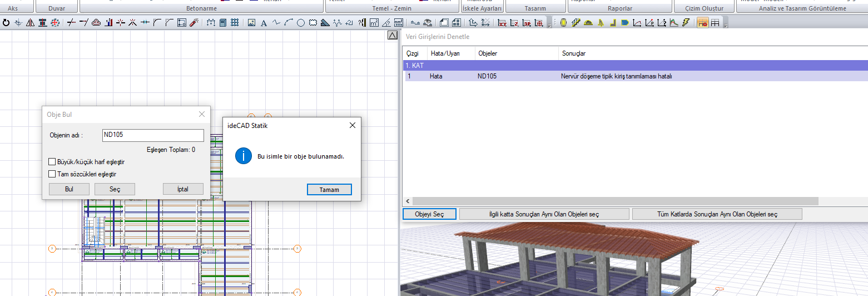Click the table grid icon right of the highlighted icon

click(715, 23)
